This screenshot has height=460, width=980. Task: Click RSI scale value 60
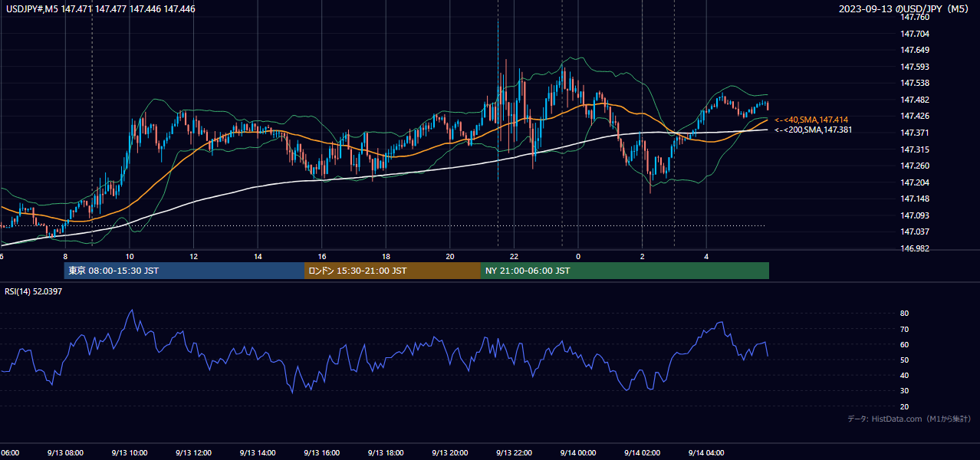pyautogui.click(x=905, y=344)
